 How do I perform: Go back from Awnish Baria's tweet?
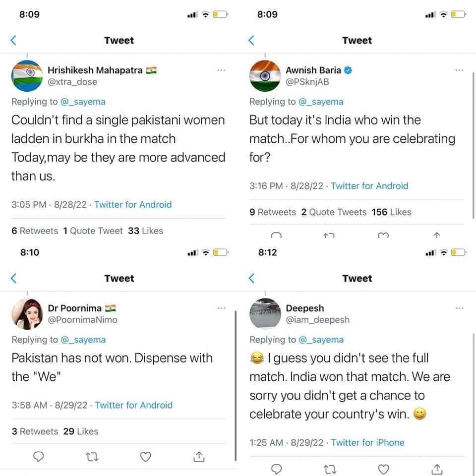(x=251, y=41)
